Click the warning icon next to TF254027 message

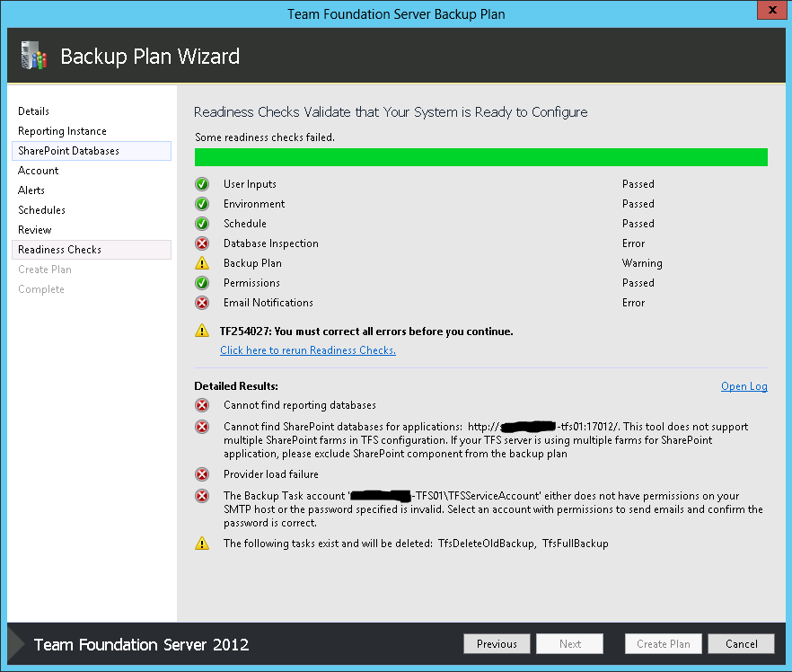[202, 331]
